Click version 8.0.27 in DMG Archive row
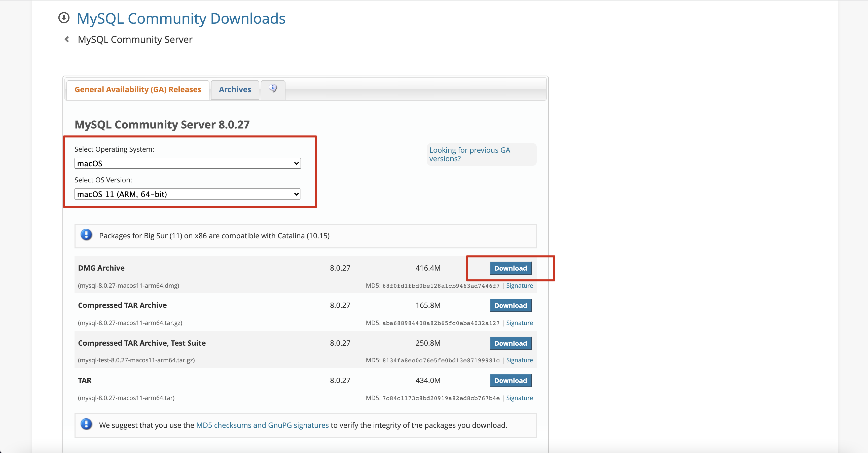 pos(340,268)
